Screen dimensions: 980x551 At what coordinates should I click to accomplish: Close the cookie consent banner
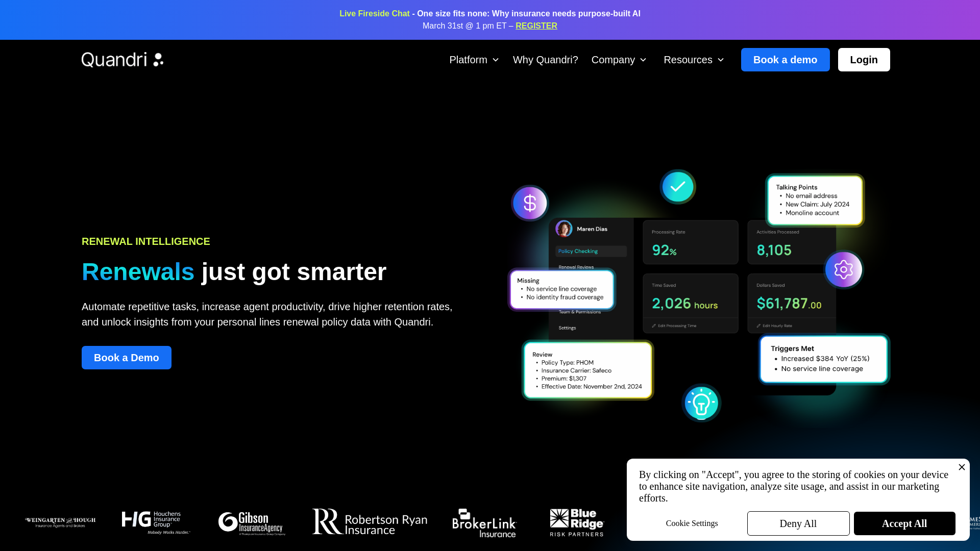tap(962, 467)
